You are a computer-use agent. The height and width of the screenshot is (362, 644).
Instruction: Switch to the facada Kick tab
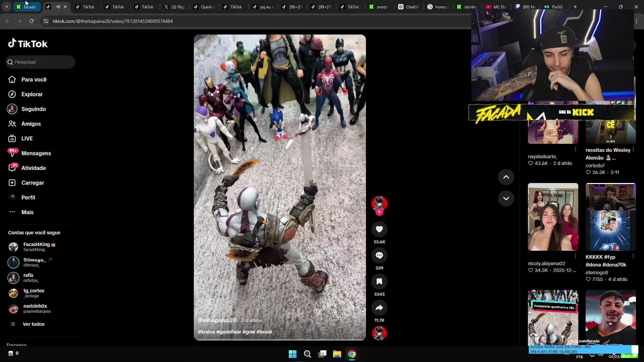(27, 7)
